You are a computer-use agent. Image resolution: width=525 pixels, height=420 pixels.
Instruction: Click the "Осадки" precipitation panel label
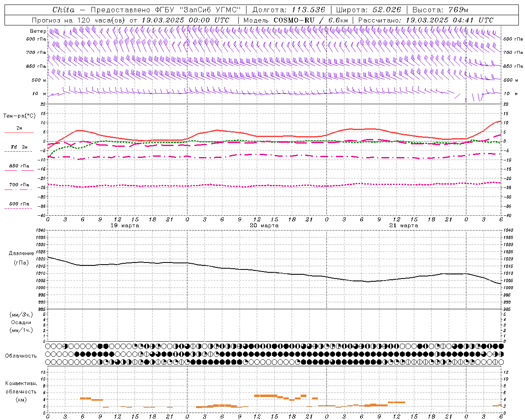tap(21, 322)
